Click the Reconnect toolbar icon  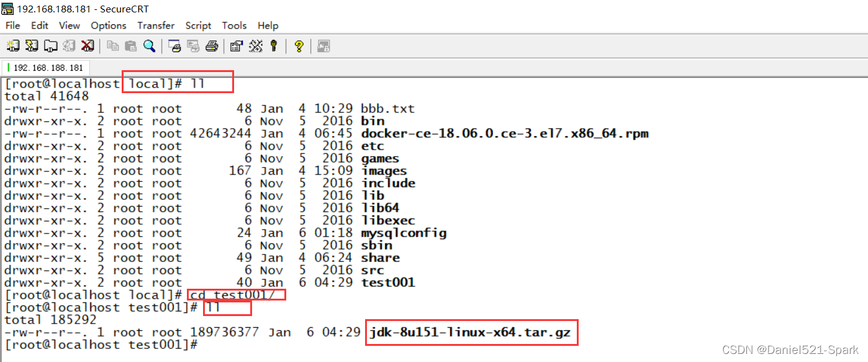click(x=69, y=46)
